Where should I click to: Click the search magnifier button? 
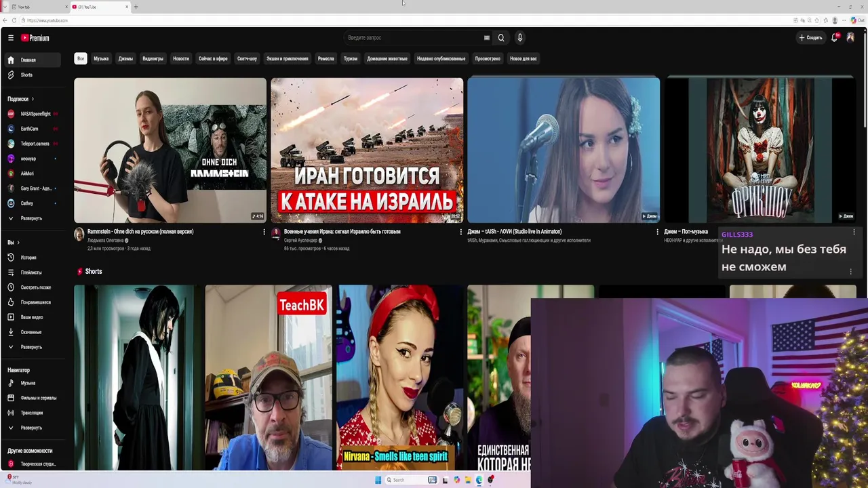[x=501, y=38]
